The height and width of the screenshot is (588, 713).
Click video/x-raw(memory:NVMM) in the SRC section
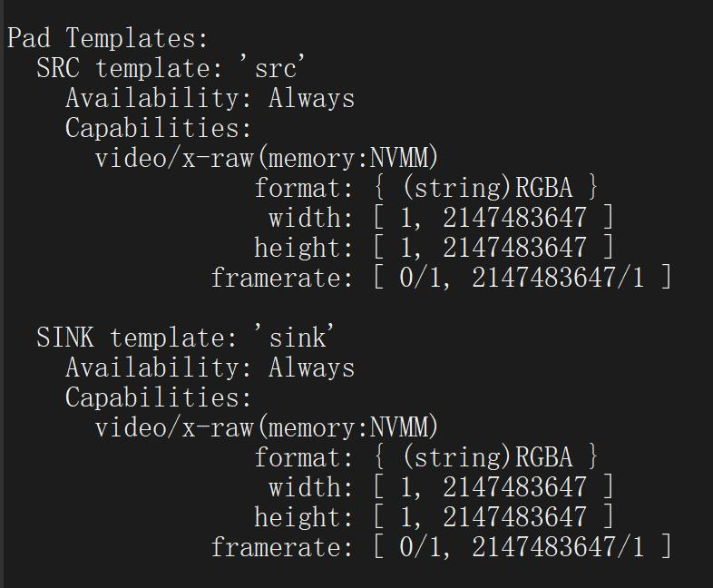coord(267,159)
